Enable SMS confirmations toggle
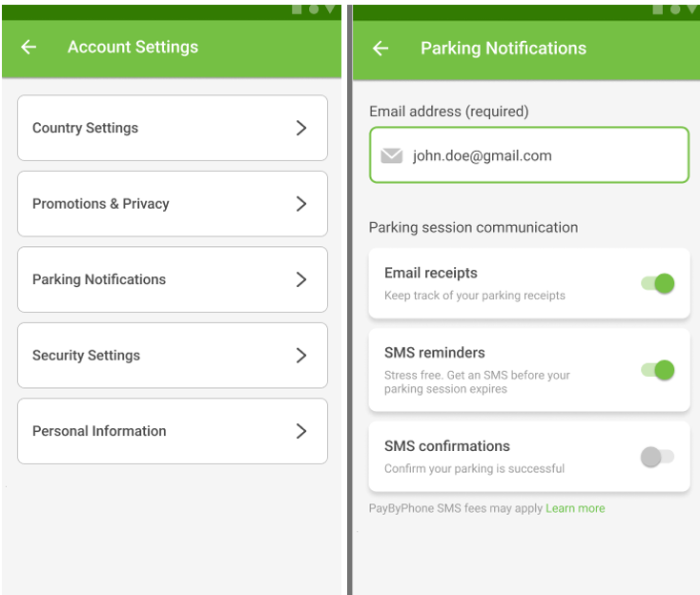This screenshot has width=700, height=595. pos(658,457)
